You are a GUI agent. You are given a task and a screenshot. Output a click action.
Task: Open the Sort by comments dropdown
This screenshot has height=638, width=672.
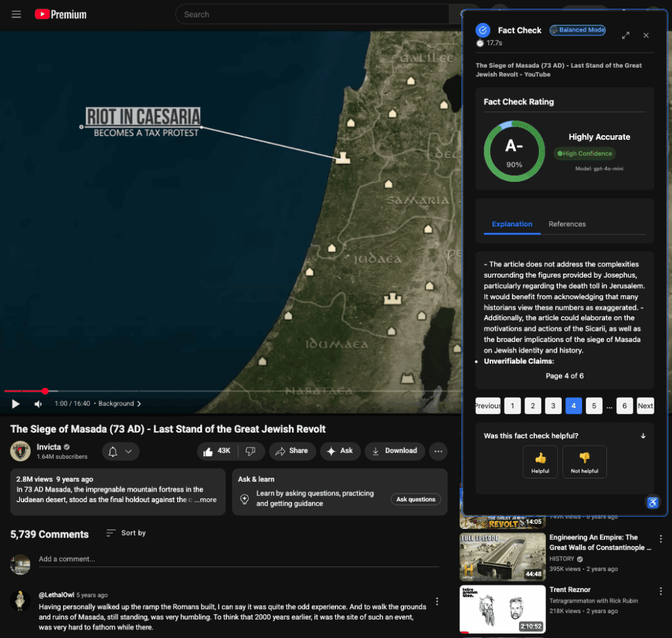(x=126, y=533)
